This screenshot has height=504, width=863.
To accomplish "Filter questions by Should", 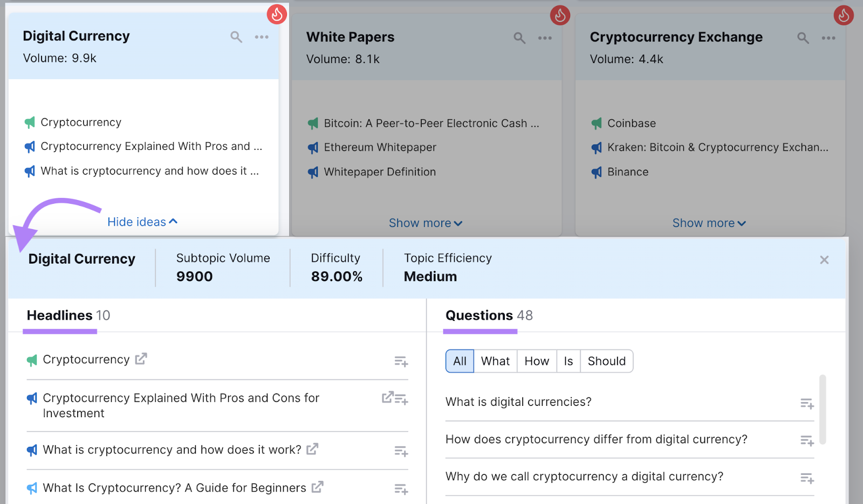I will (x=607, y=361).
